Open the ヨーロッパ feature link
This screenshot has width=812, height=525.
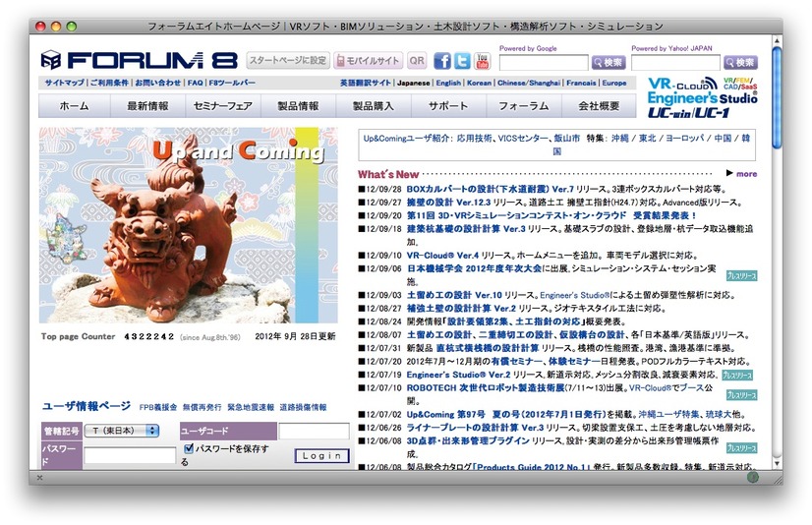(x=684, y=139)
